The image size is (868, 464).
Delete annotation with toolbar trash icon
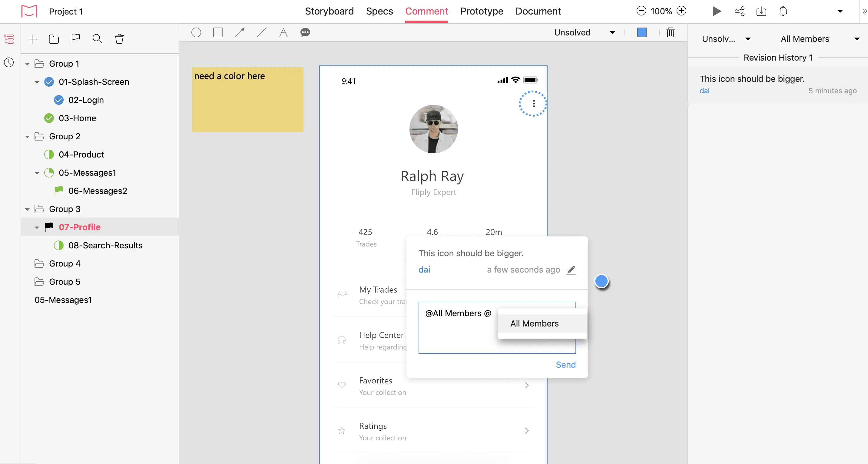pos(670,33)
